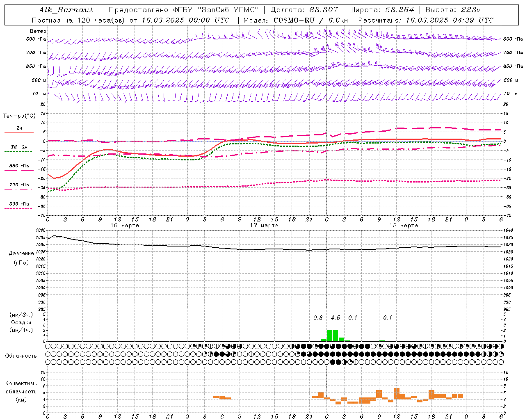This screenshot has height=420, width=525.
Task: Click the 700 гПа entry in temperature legend
Action: (x=19, y=185)
